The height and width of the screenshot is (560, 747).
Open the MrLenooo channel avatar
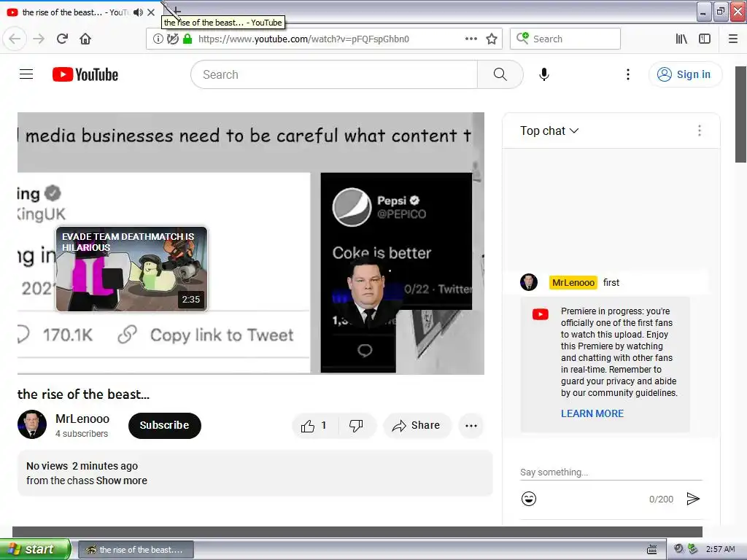(32, 424)
